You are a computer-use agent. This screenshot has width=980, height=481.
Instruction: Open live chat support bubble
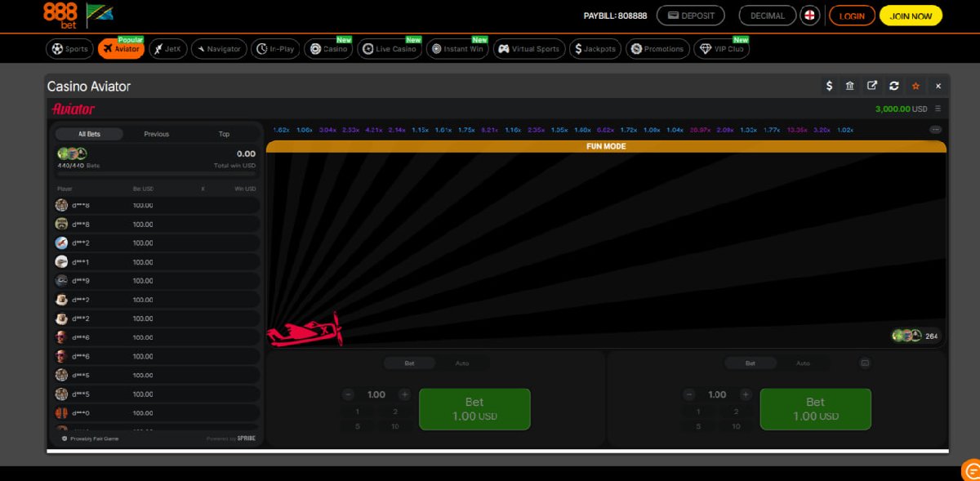pyautogui.click(x=971, y=471)
